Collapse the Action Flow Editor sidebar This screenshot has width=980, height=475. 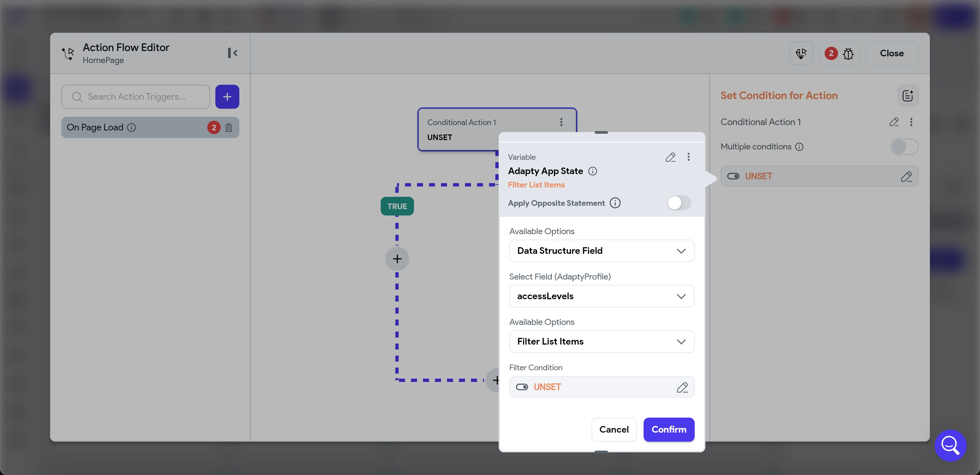click(x=232, y=53)
